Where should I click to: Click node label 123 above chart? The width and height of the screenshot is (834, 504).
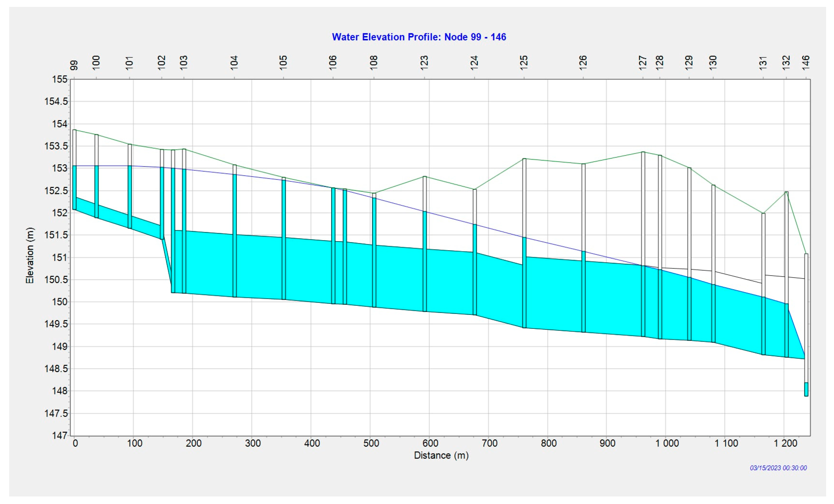point(425,63)
